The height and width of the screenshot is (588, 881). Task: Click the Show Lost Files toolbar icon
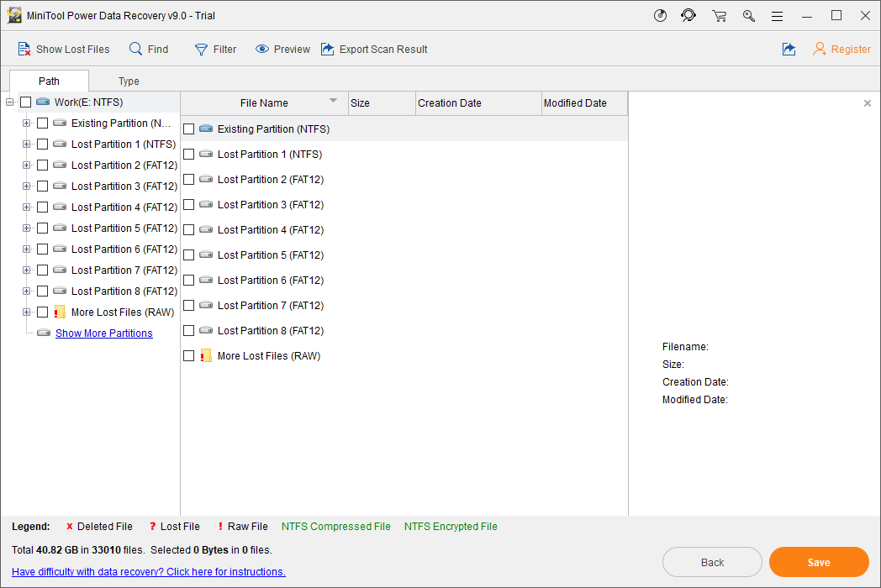[x=24, y=50]
